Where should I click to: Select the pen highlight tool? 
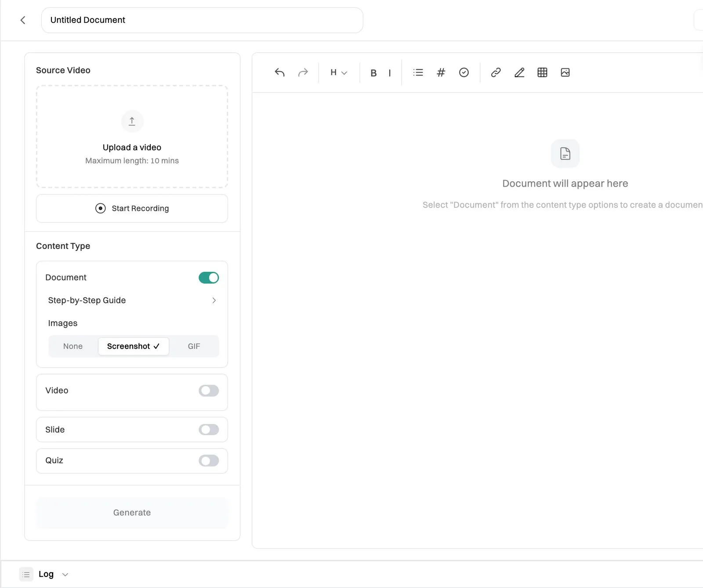point(519,72)
